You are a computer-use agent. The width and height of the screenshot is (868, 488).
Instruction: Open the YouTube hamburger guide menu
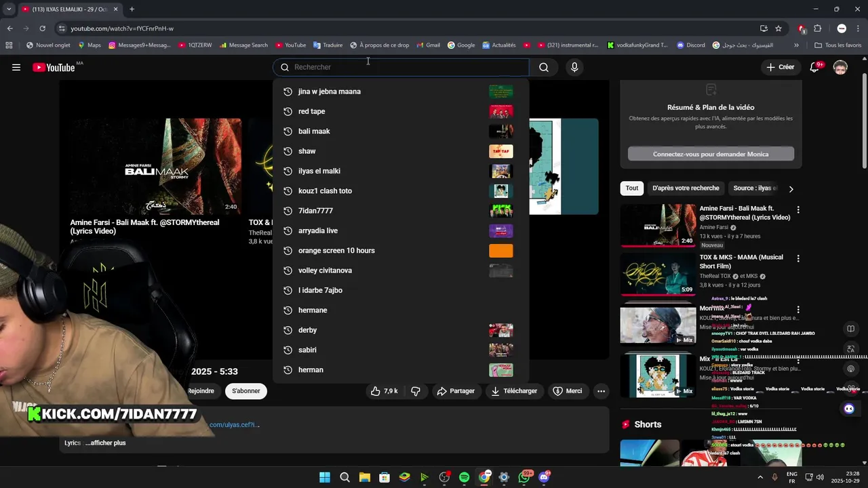click(16, 67)
